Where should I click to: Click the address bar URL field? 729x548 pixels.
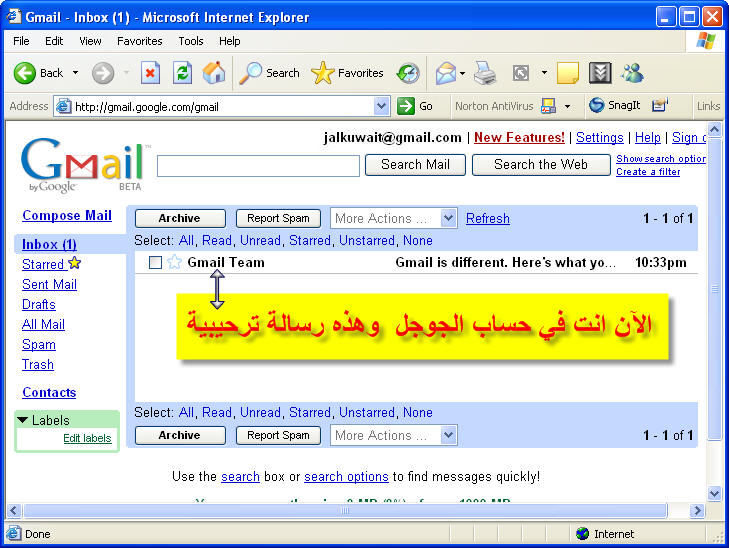coord(223,107)
